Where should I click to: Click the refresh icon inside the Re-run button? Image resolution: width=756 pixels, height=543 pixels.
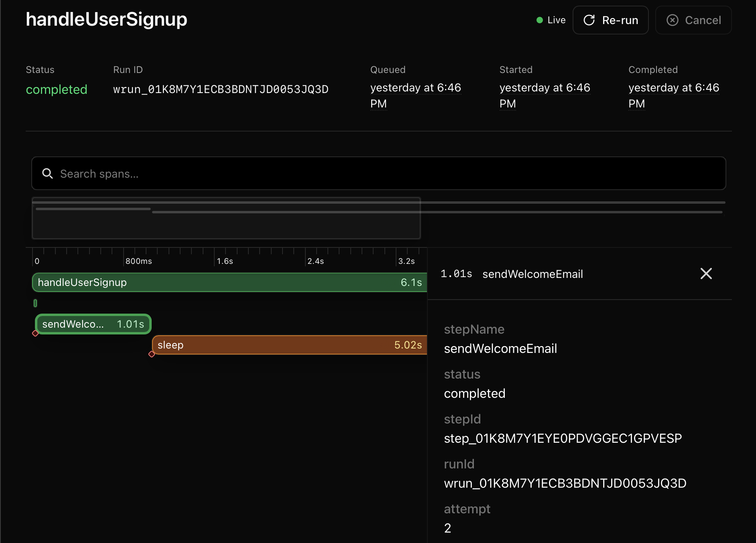point(589,20)
